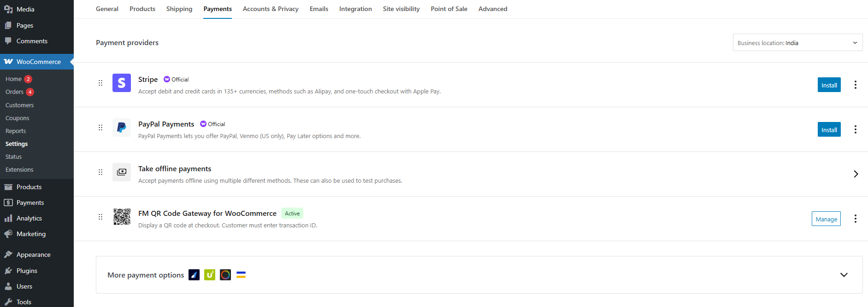Open three-dot menu for FM QR Code Gateway
This screenshot has width=868, height=307.
pyautogui.click(x=855, y=219)
